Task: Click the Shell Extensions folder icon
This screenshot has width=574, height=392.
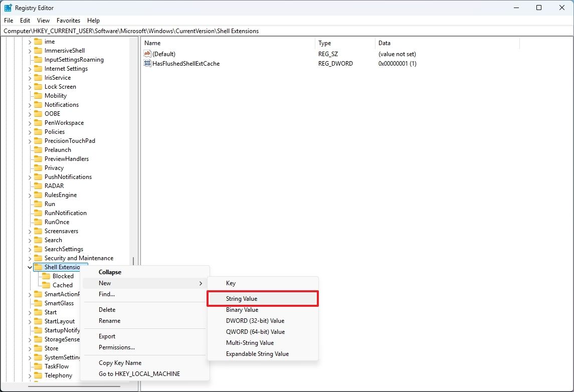Action: click(x=39, y=267)
